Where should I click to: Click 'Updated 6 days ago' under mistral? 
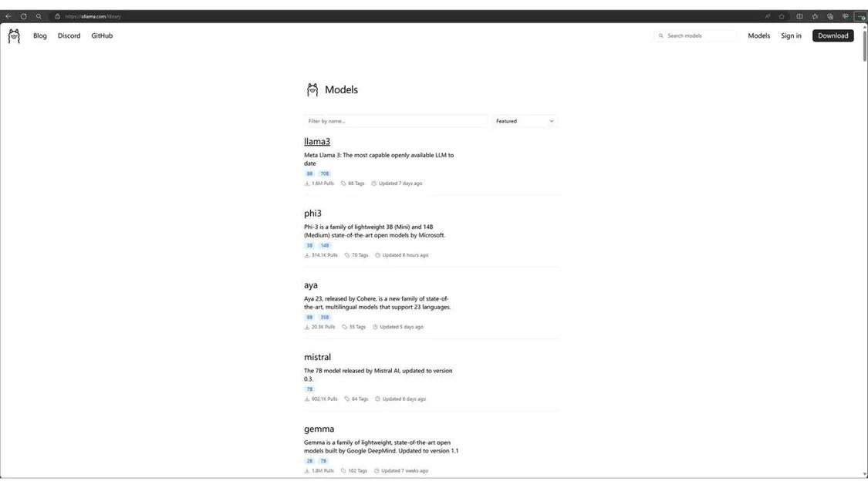click(404, 399)
